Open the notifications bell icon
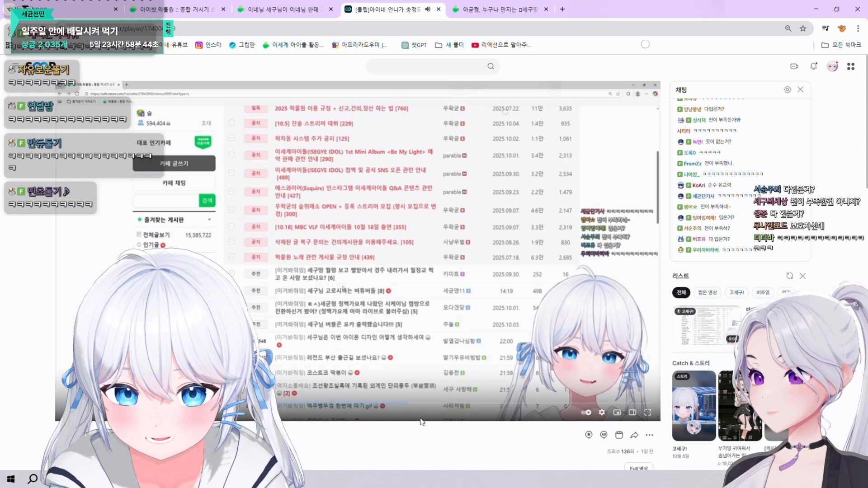 813,66
